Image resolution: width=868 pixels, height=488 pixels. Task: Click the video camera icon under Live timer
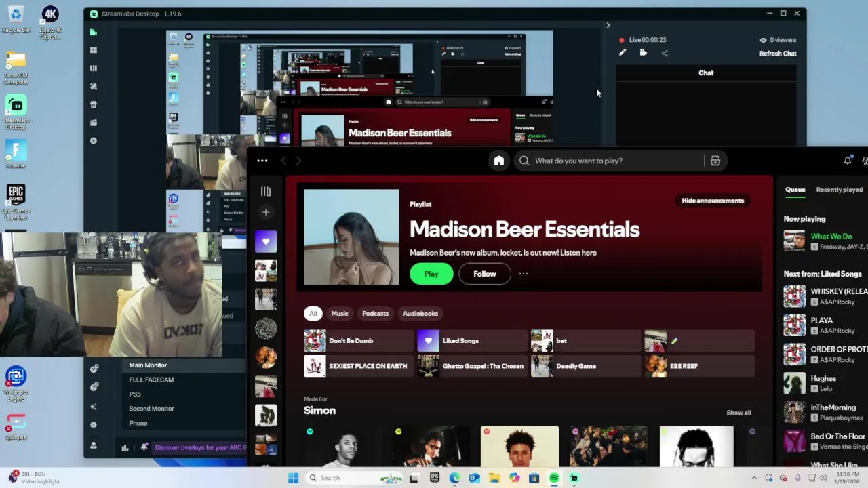point(644,53)
